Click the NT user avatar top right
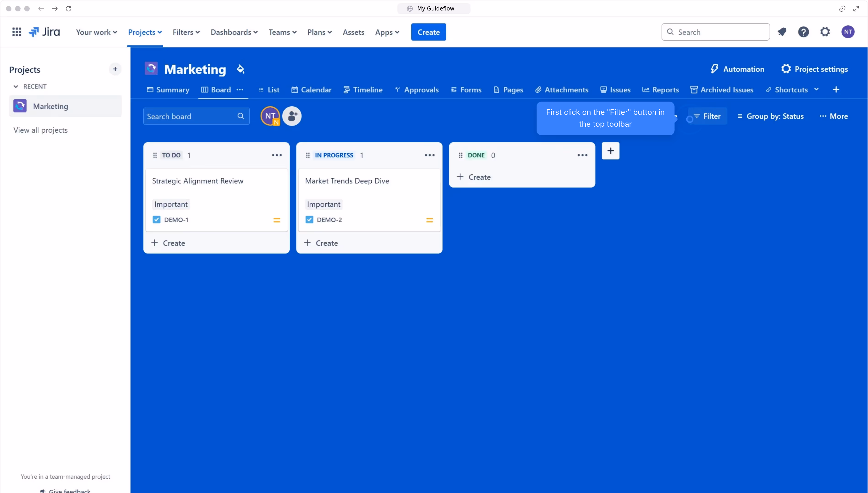The width and height of the screenshot is (868, 493). pos(848,31)
